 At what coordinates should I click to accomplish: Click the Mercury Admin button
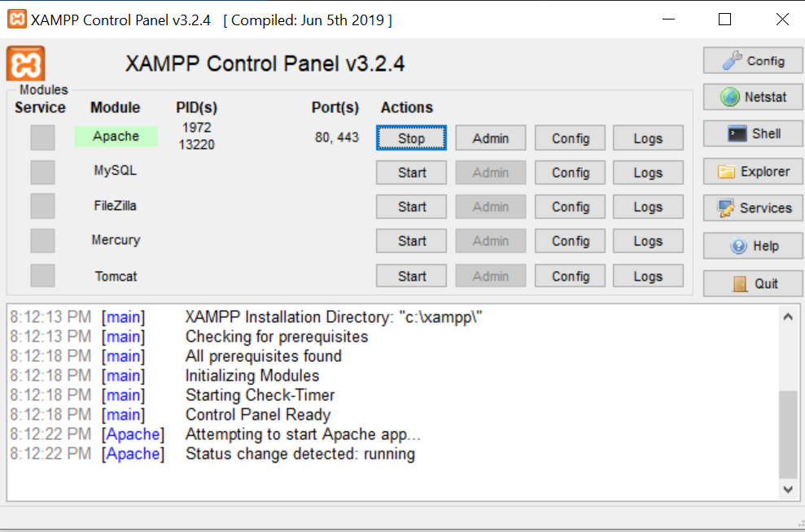tap(491, 241)
